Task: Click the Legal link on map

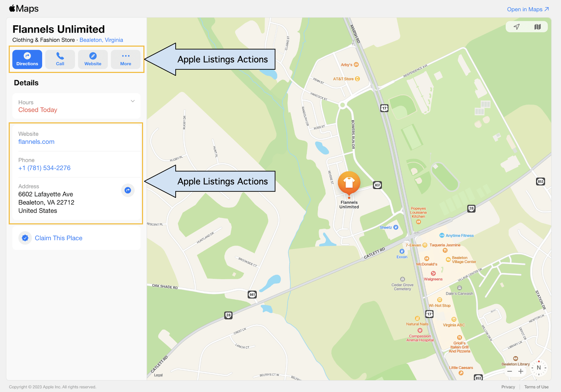Action: click(158, 375)
